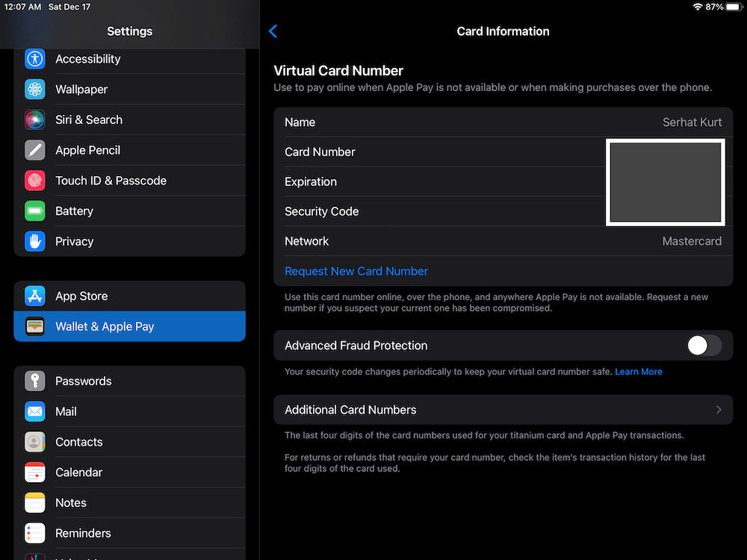Tap Request New Card Number link

pos(356,272)
